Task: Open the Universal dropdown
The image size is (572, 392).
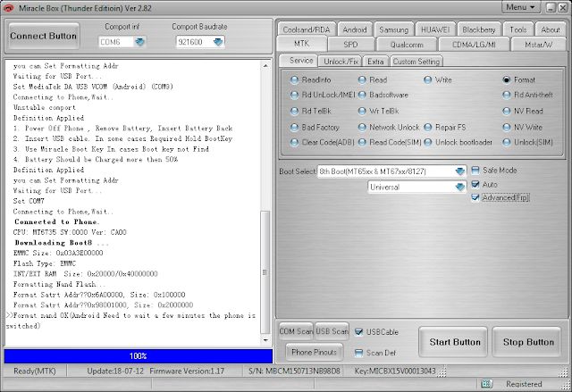Action: click(460, 187)
